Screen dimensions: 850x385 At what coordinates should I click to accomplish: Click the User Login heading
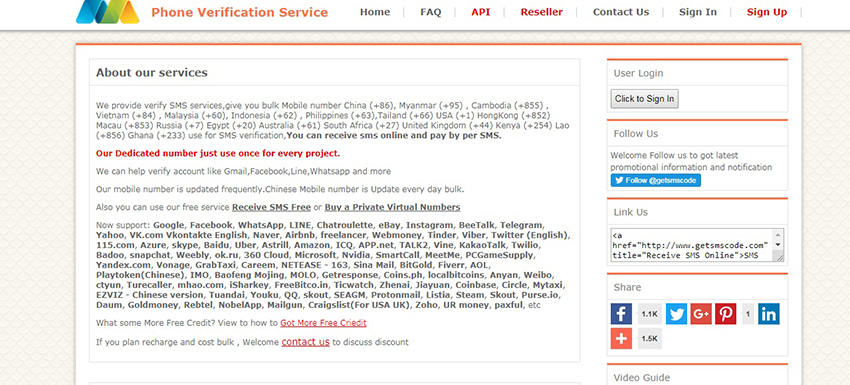tap(638, 73)
